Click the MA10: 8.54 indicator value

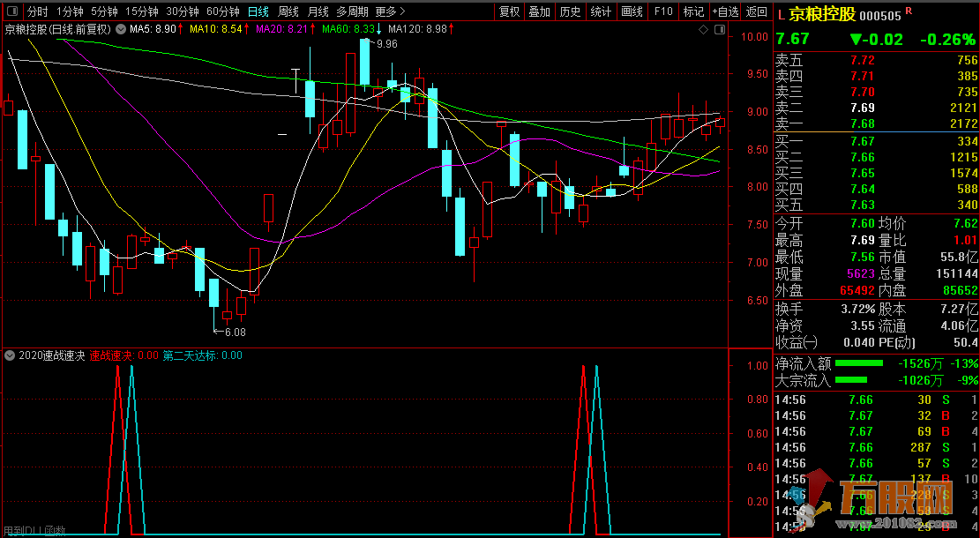[215, 29]
